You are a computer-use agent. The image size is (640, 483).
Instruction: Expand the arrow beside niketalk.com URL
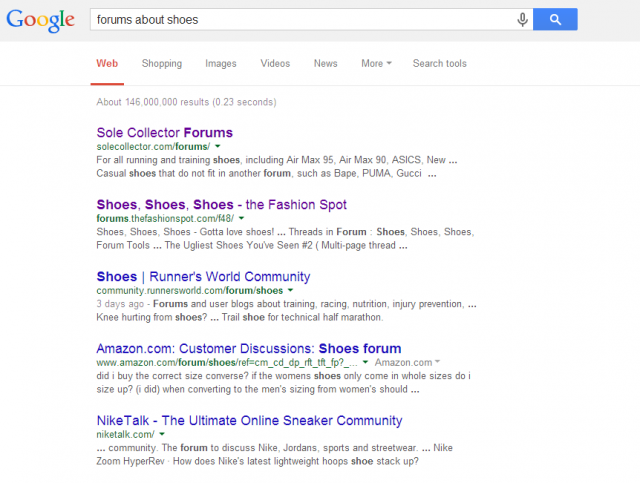161,435
